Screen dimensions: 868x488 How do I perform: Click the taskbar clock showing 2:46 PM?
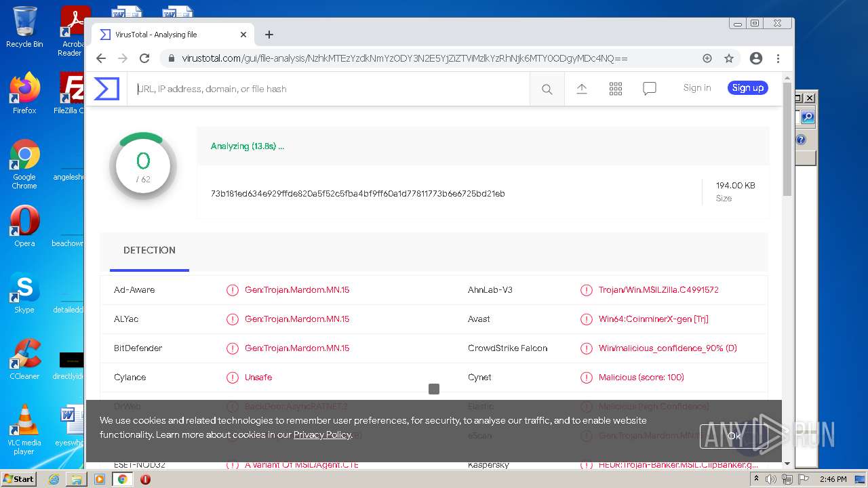click(833, 479)
